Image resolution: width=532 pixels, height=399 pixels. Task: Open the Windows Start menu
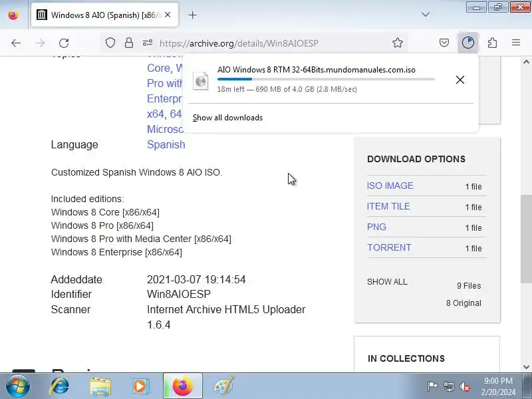(17, 386)
